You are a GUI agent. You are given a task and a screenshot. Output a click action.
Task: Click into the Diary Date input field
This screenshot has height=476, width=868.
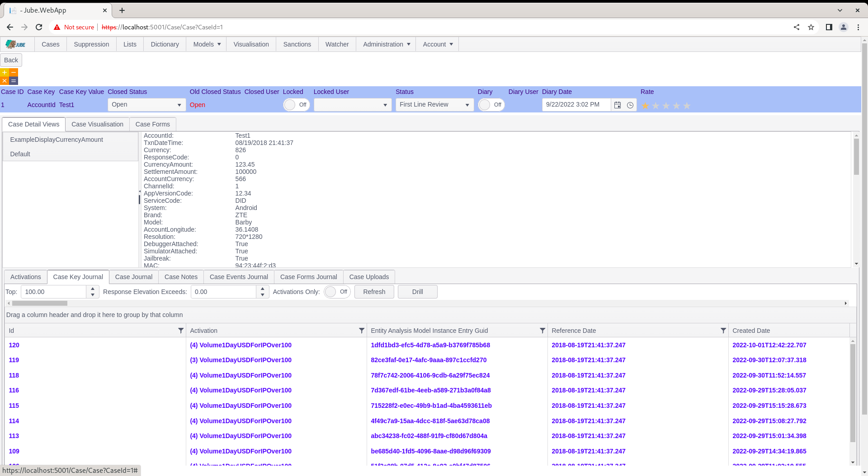pyautogui.click(x=576, y=105)
